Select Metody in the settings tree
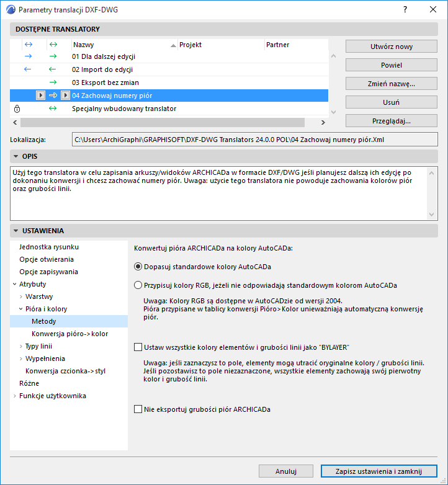The width and height of the screenshot is (448, 485). tap(69, 321)
